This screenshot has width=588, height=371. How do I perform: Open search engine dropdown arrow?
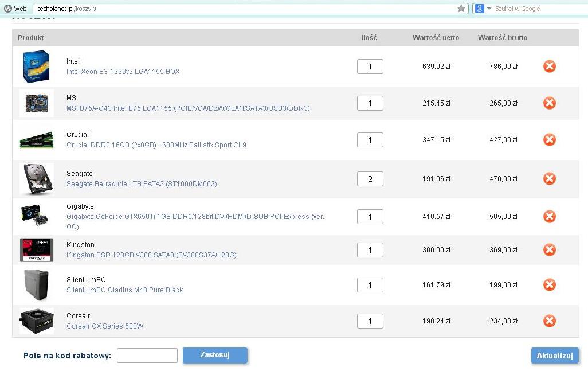point(489,8)
